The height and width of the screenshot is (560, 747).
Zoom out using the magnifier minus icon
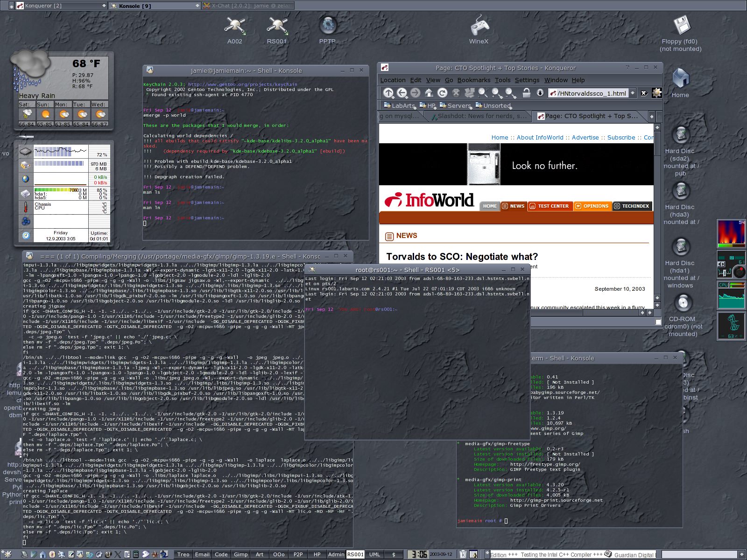[510, 93]
